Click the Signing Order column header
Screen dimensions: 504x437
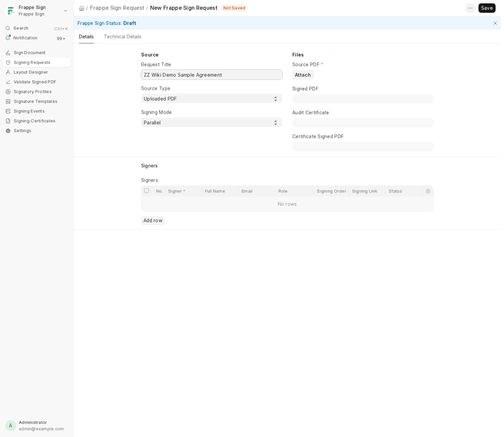(331, 191)
